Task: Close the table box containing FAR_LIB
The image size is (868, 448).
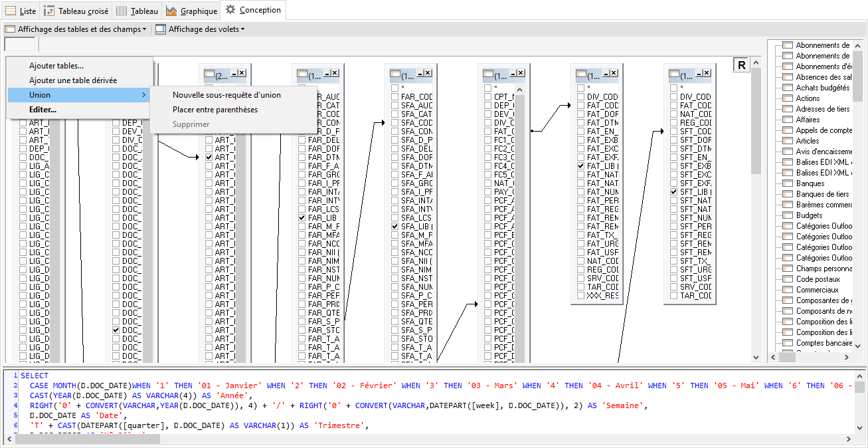Action: click(335, 73)
